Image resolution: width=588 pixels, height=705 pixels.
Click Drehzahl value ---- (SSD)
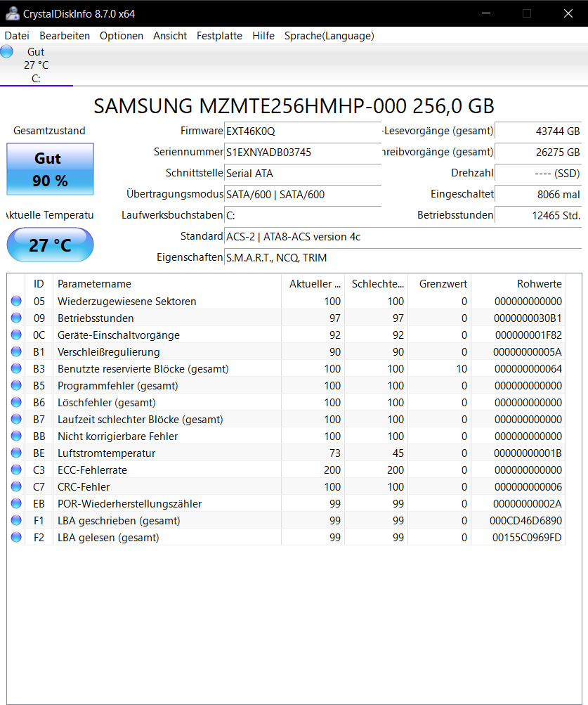click(x=538, y=173)
